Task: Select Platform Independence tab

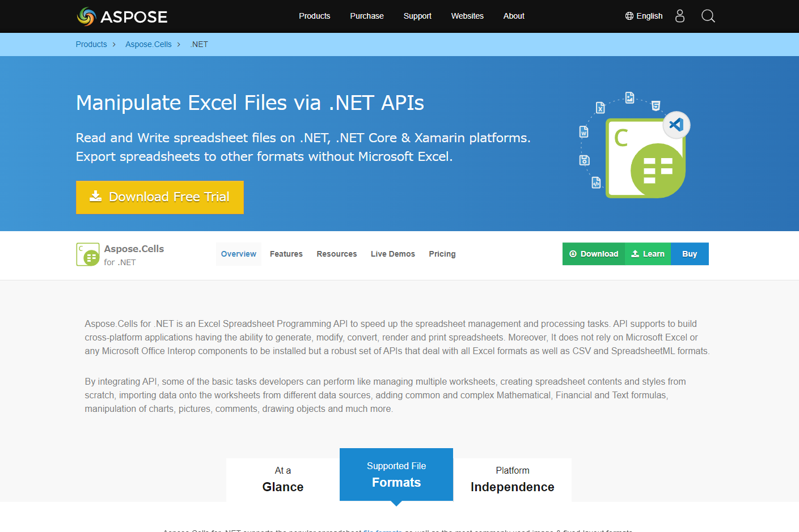Action: pos(513,480)
